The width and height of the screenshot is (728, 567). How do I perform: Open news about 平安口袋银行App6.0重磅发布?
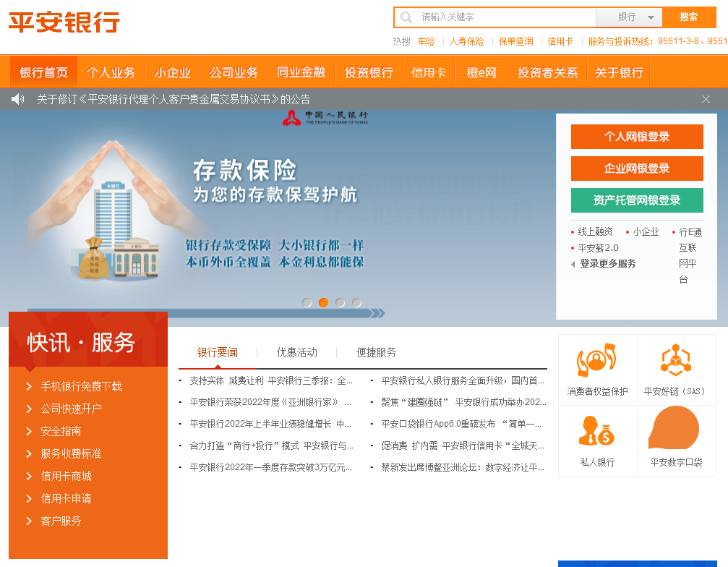tap(461, 424)
